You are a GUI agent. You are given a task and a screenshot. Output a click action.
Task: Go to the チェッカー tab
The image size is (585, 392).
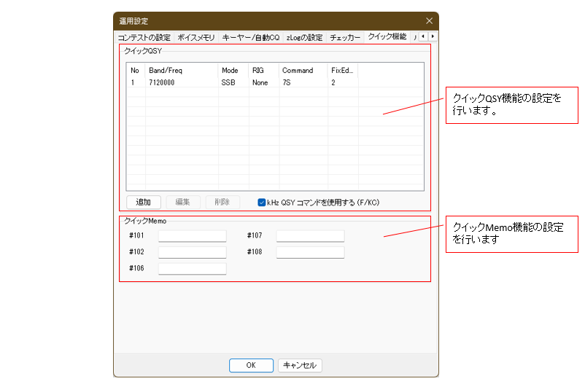click(x=345, y=38)
